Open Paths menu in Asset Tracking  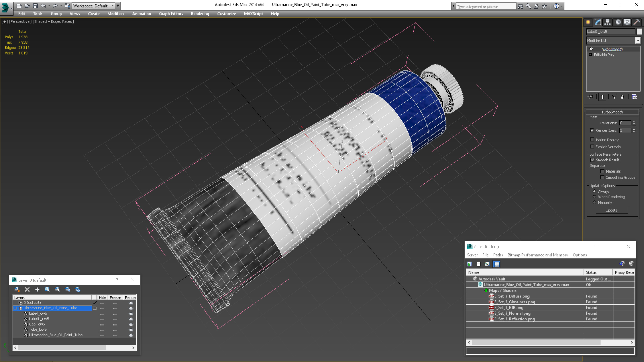[498, 255]
